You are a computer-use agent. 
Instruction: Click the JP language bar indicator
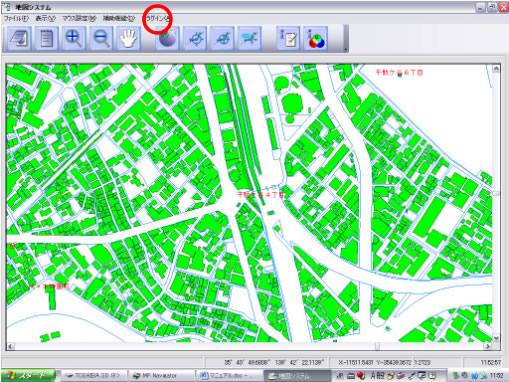pyautogui.click(x=340, y=376)
